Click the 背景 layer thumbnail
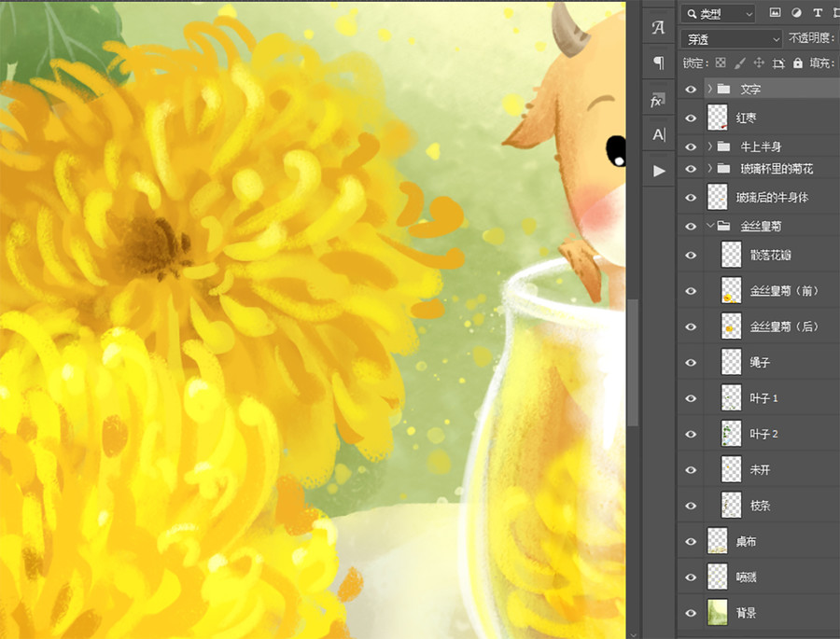 718,613
